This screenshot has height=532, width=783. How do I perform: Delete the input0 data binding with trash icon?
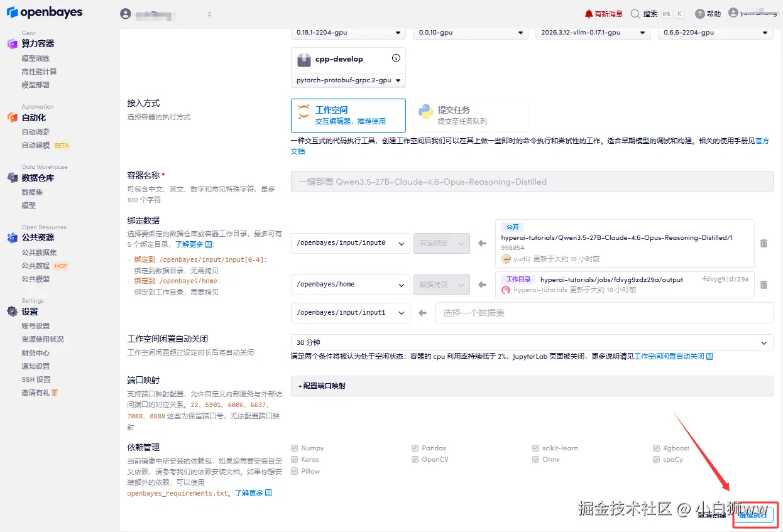click(764, 243)
